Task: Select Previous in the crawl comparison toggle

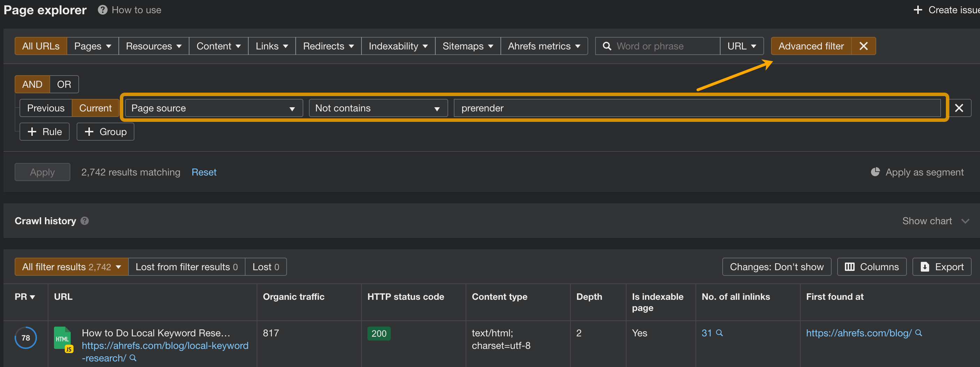Action: point(45,108)
